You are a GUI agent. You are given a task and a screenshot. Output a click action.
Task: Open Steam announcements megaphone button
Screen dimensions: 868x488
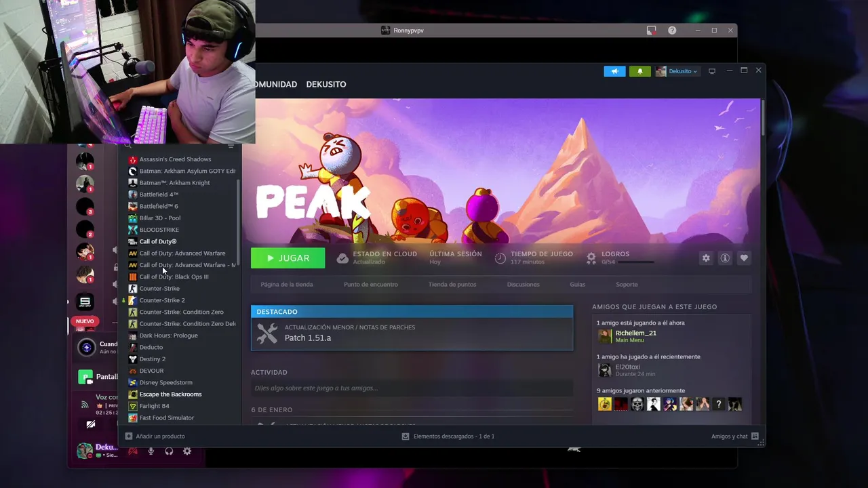point(615,71)
